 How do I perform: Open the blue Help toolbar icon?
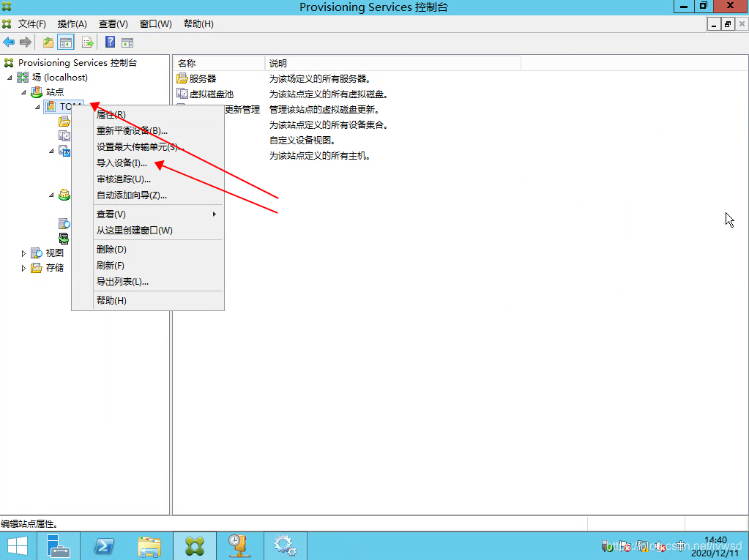click(110, 42)
